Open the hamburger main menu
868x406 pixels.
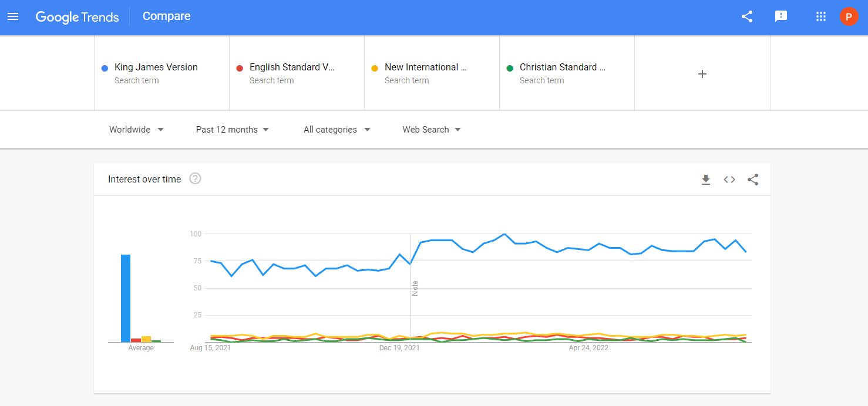(x=13, y=16)
